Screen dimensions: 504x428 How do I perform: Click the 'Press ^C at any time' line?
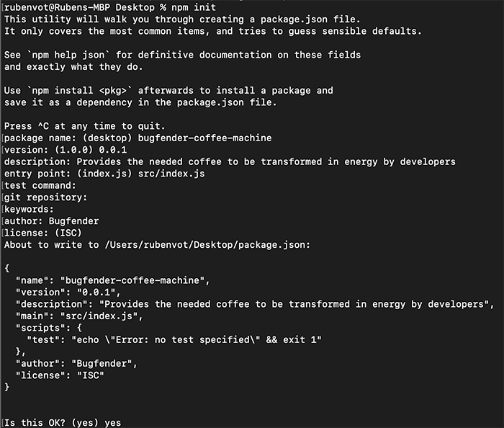(x=84, y=126)
